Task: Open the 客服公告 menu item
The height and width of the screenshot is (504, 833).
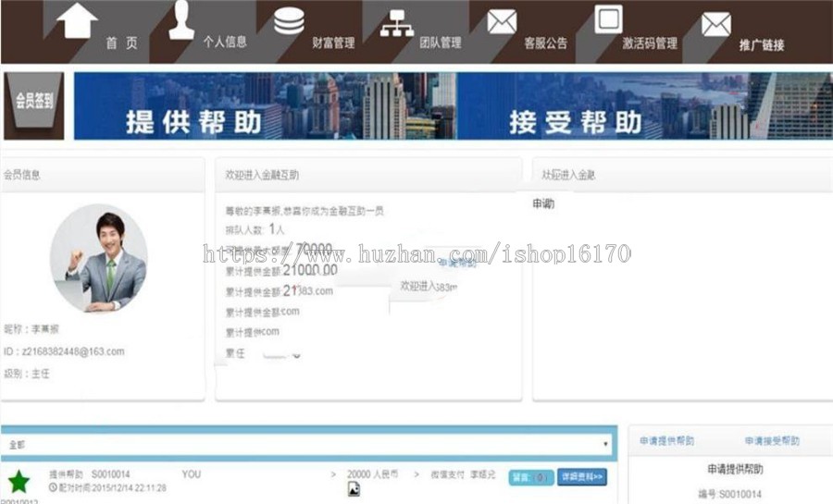Action: (x=545, y=43)
